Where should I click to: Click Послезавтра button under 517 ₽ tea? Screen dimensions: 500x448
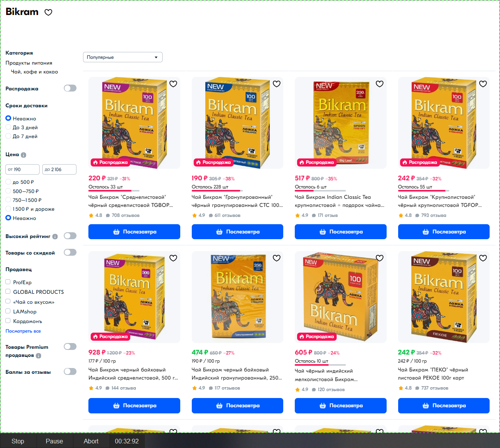click(341, 231)
